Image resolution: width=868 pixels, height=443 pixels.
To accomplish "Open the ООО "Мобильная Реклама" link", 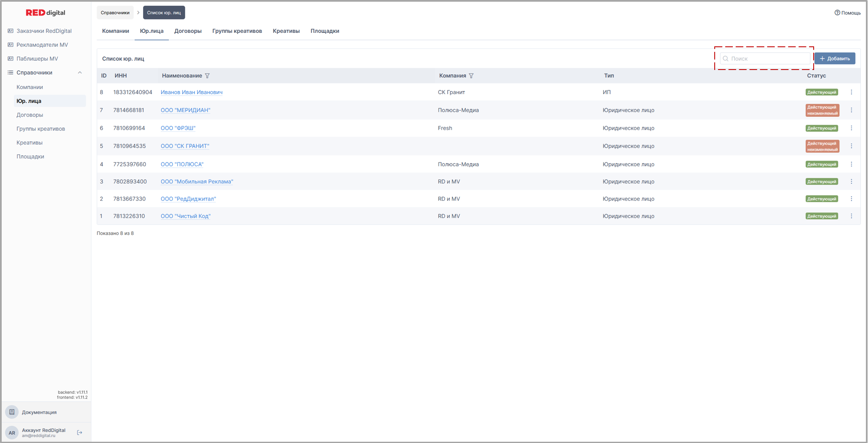I will [x=197, y=182].
